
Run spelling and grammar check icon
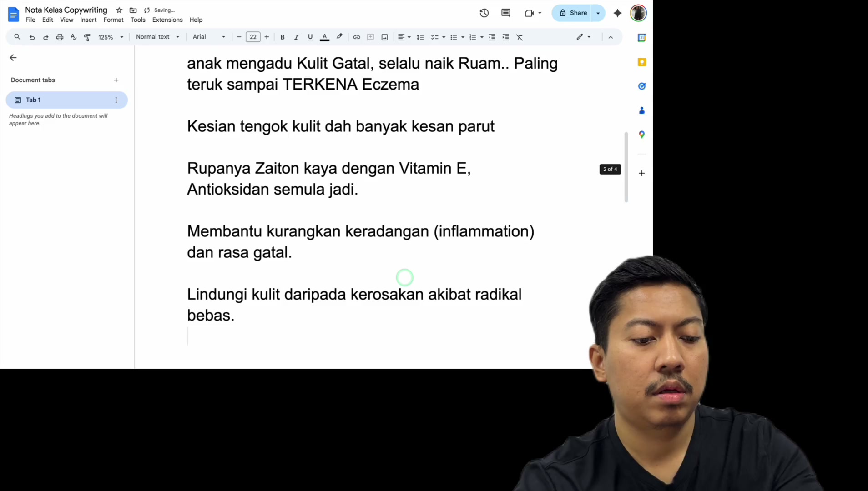[74, 37]
